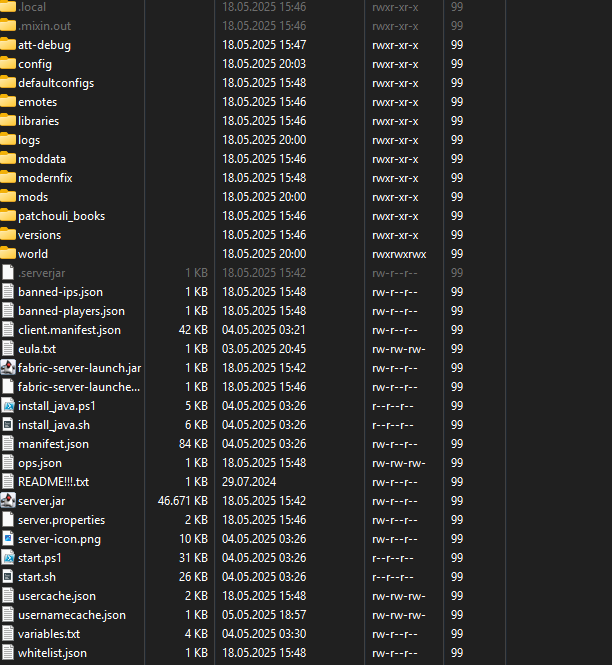Select the file name client.manifest.json
This screenshot has height=665, width=612.
pos(69,330)
